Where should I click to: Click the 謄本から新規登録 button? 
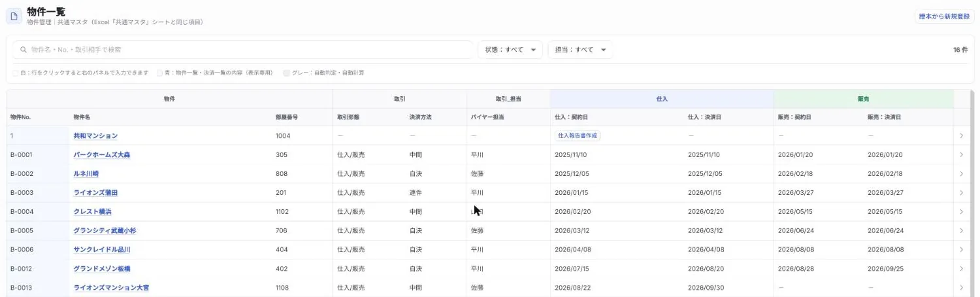click(x=944, y=16)
